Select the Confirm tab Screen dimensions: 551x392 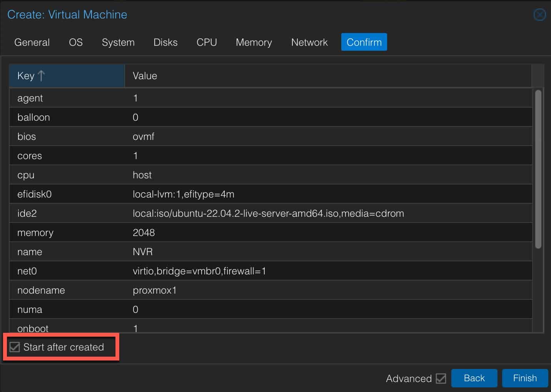(364, 42)
